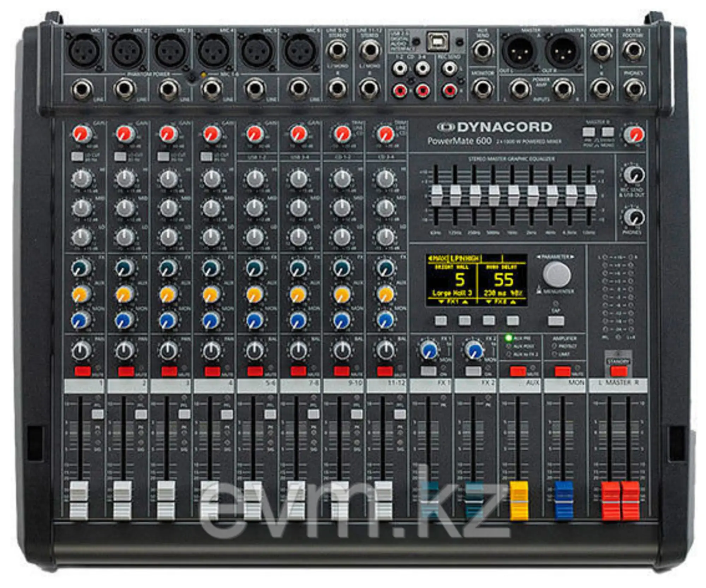Click channel 4 MID equalizer knob
This screenshot has width=706, height=588.
tap(212, 208)
